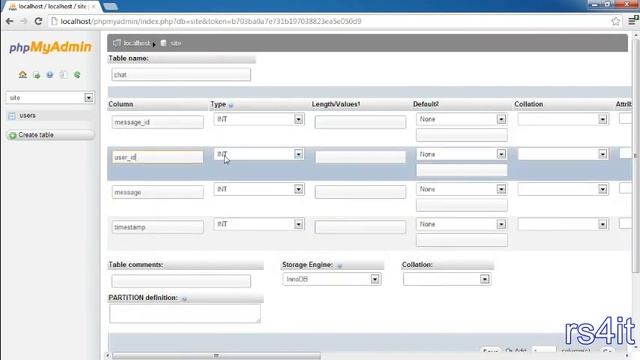
Task: Click the message column name field
Action: 158,192
